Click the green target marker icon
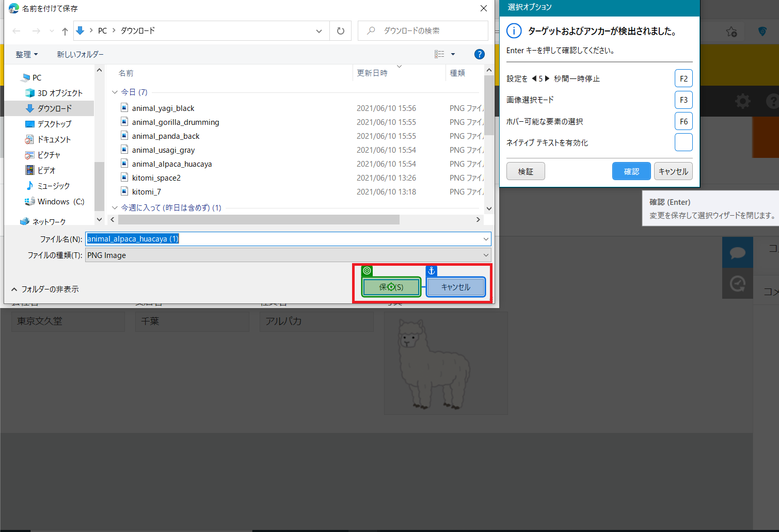The width and height of the screenshot is (779, 532). pos(367,271)
